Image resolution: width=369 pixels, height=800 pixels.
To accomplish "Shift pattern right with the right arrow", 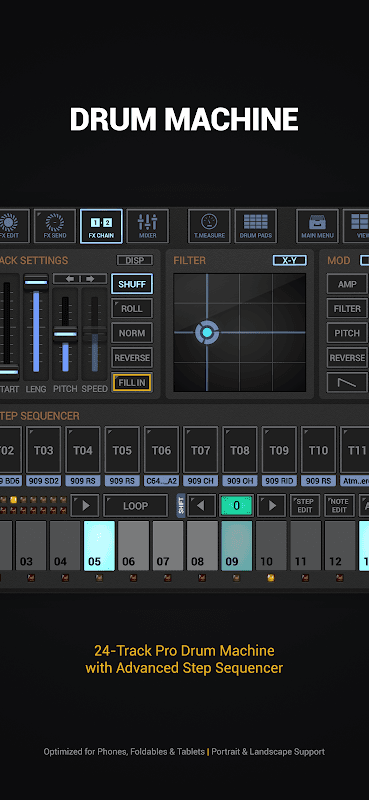I will tap(272, 506).
